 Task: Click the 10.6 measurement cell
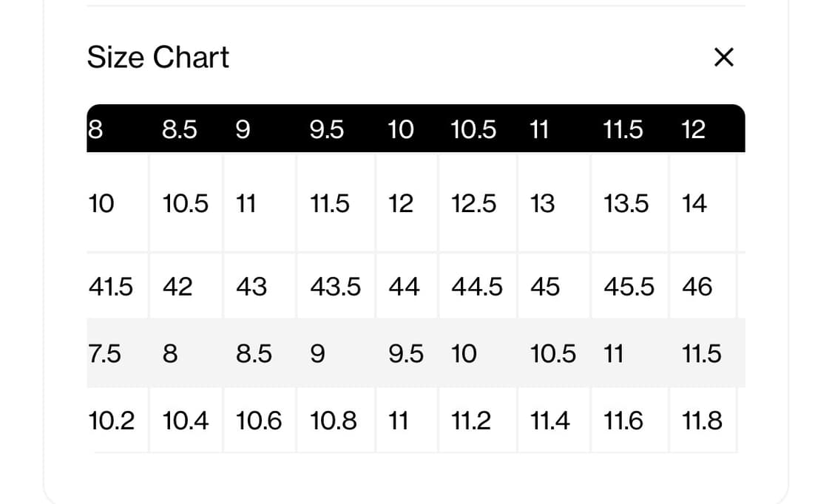click(x=259, y=420)
